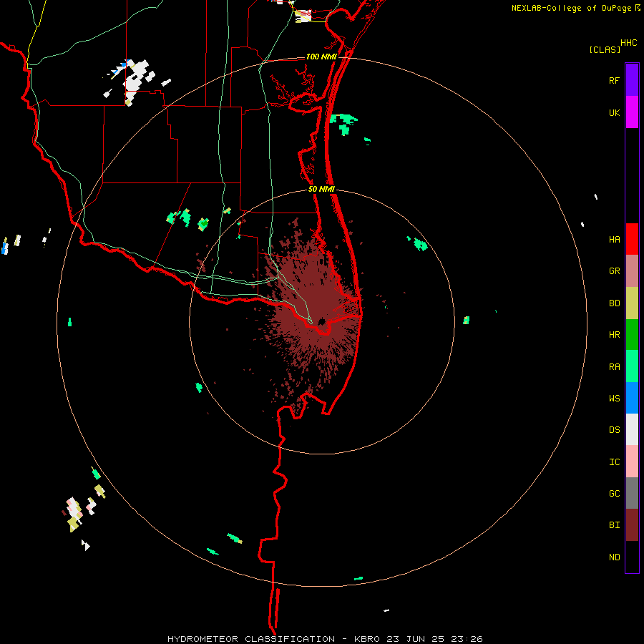644x644 pixels.
Task: Pick the RA light green swatch
Action: tap(632, 366)
